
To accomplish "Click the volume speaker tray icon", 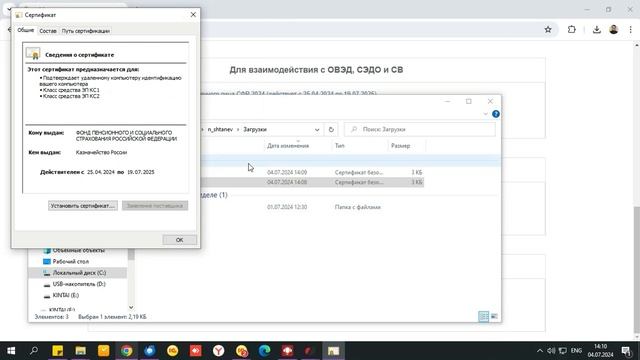I will pos(551,351).
